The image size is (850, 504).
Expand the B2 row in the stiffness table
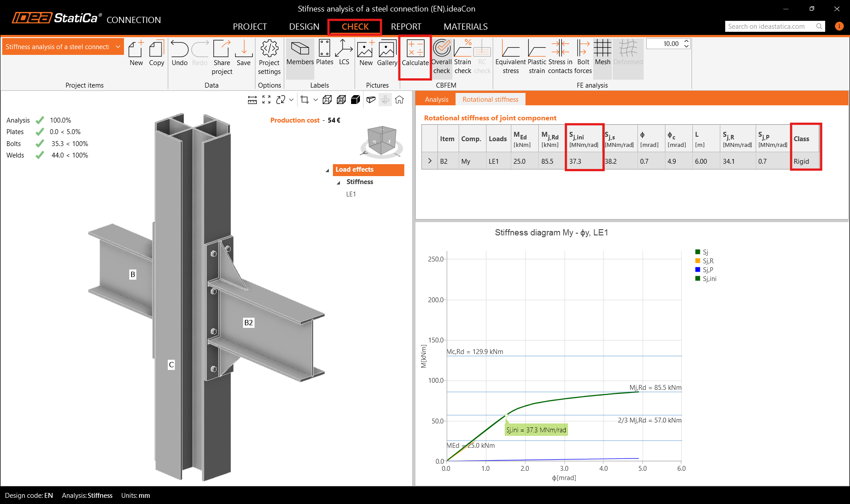[x=429, y=161]
